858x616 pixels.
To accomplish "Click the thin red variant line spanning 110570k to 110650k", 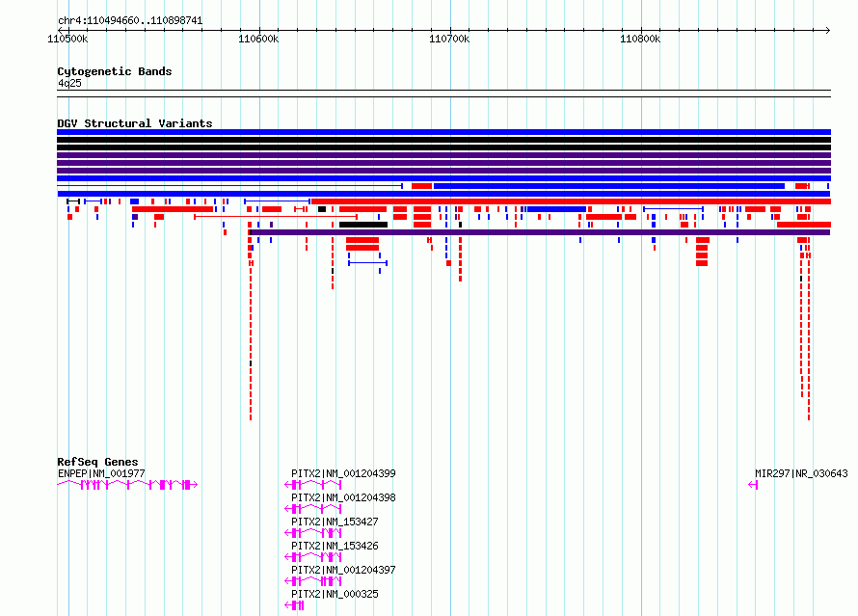I will pyautogui.click(x=276, y=217).
